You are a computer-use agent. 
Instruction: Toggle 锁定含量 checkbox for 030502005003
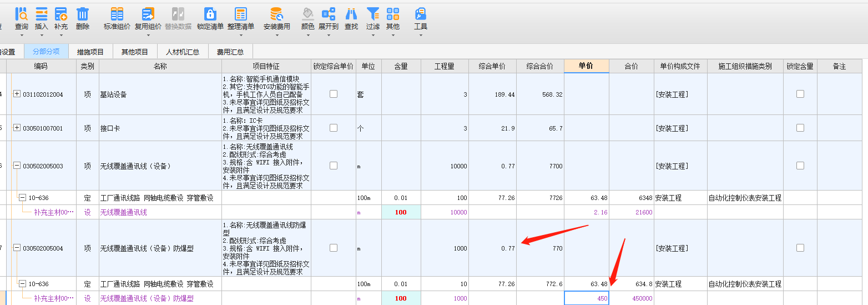click(800, 166)
